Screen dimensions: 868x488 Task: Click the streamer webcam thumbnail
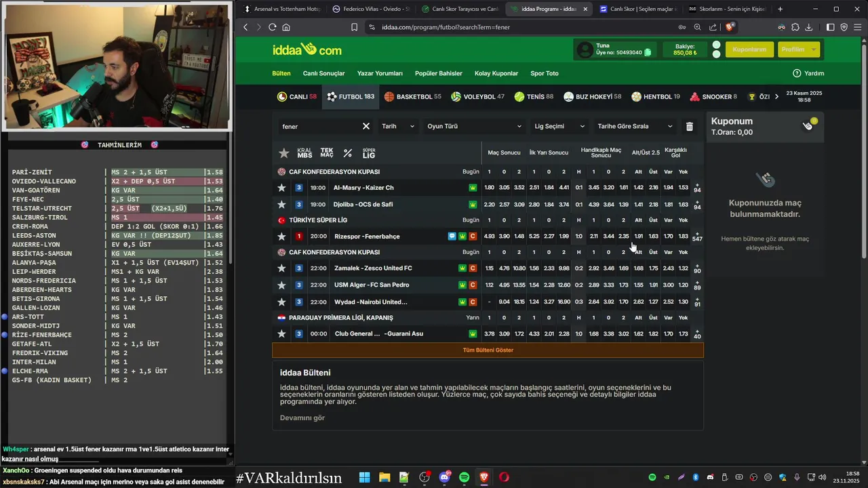117,65
